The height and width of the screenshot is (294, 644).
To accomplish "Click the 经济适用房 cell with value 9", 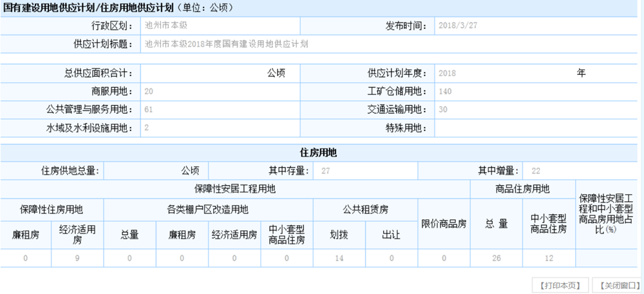I will (x=77, y=258).
